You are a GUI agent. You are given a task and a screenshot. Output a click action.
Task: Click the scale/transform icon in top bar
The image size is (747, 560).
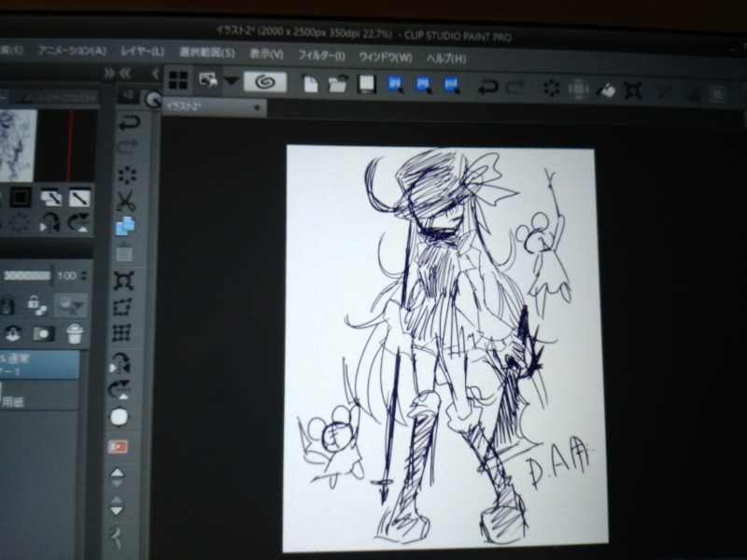pos(633,90)
